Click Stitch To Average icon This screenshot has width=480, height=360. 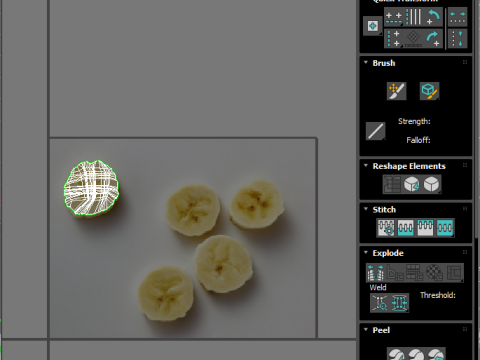tap(406, 228)
